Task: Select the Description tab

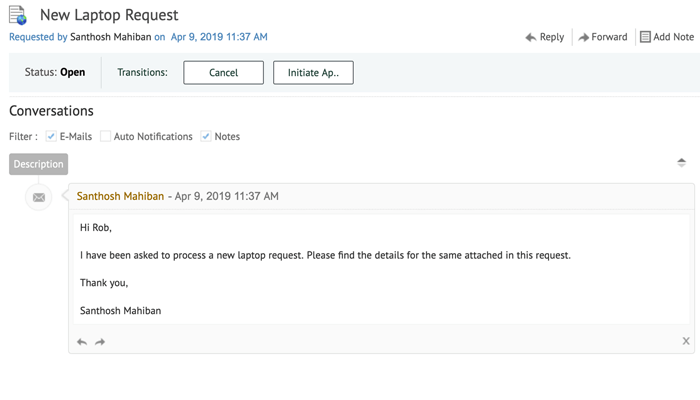Action: pos(38,164)
